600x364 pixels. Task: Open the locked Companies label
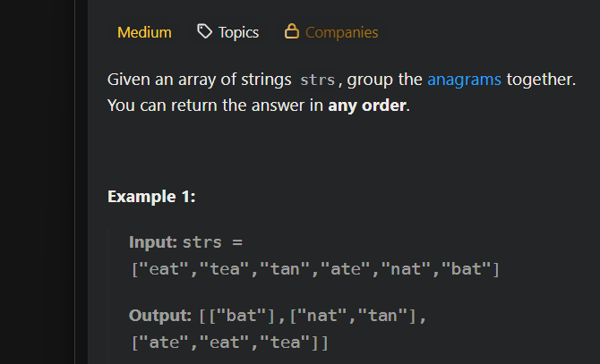click(341, 32)
